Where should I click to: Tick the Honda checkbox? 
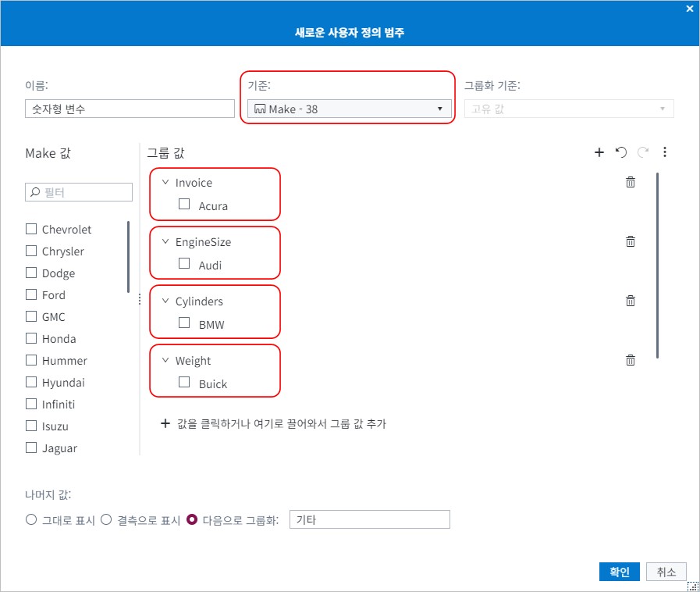pos(31,338)
